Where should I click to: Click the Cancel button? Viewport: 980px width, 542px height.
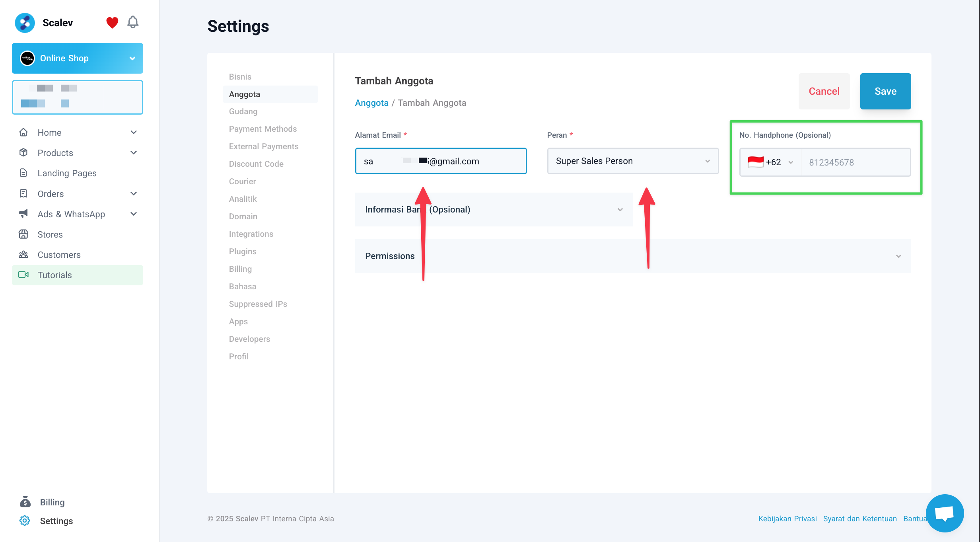pos(824,91)
